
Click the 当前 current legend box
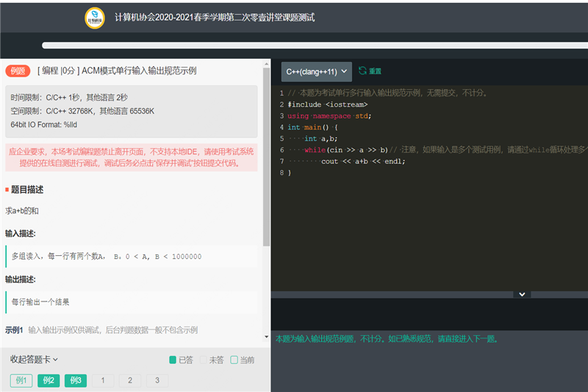pyautogui.click(x=234, y=360)
